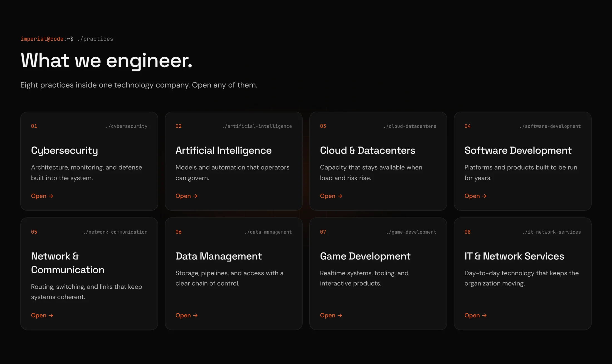612x364 pixels.
Task: Open the Cybersecurity practice link
Action: point(42,196)
